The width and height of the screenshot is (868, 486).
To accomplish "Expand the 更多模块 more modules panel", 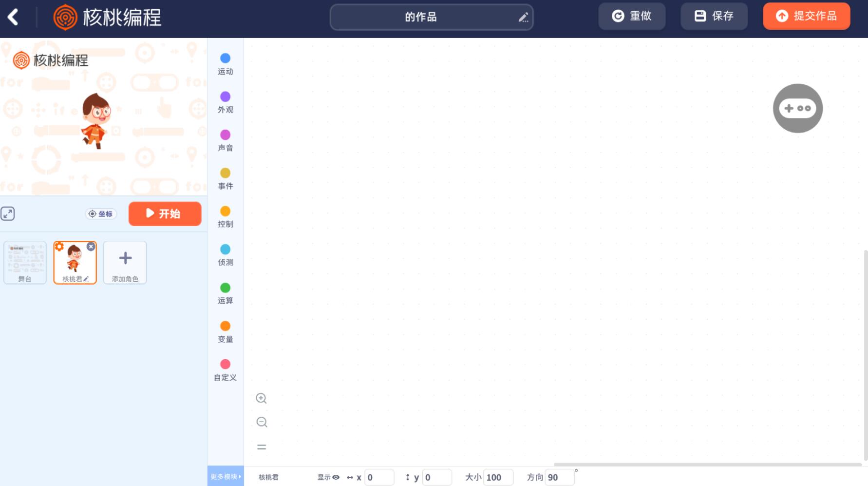I will click(x=225, y=476).
